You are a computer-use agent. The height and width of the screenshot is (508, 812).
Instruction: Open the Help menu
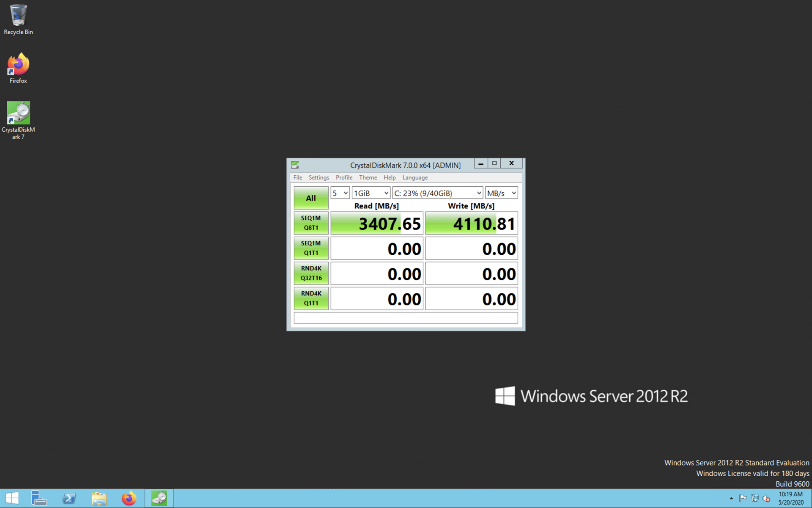pos(390,177)
